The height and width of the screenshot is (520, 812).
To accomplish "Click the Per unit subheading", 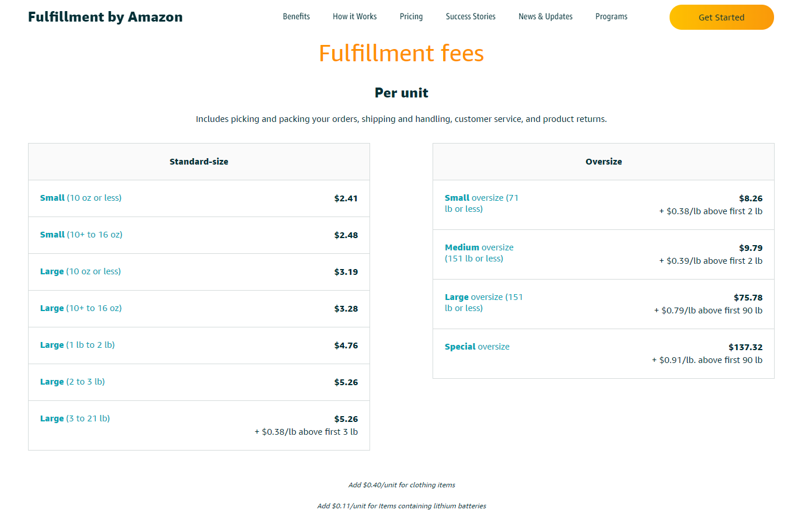I will point(402,93).
